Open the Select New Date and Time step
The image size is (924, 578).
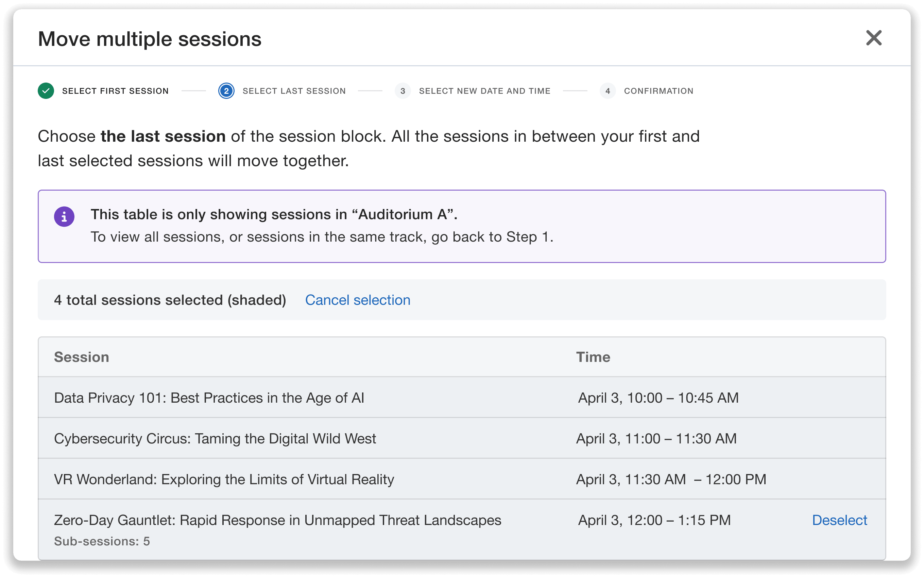tap(484, 91)
